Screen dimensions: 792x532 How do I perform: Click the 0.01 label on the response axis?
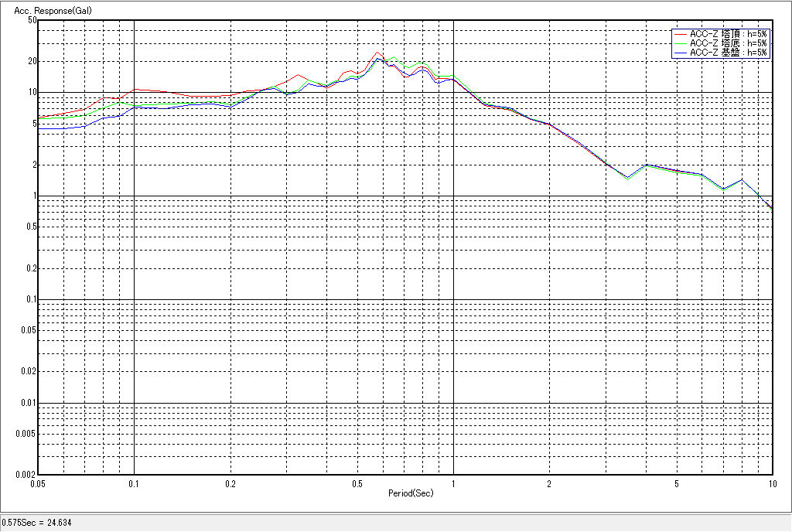(x=29, y=403)
